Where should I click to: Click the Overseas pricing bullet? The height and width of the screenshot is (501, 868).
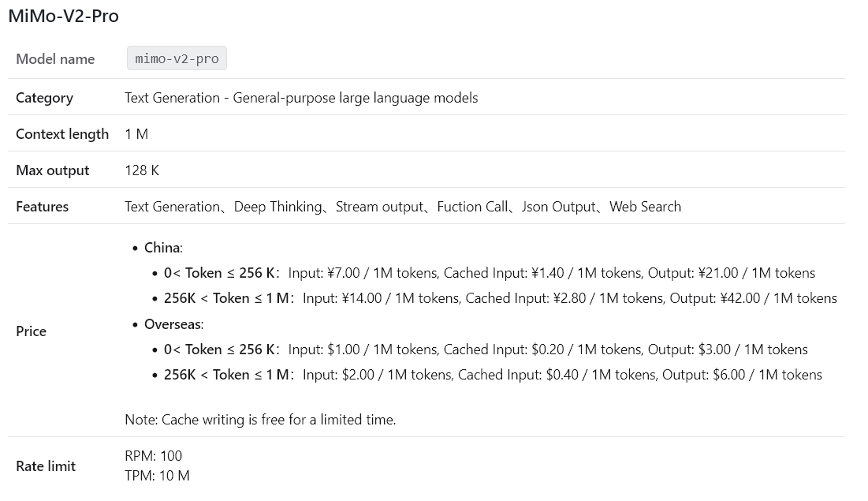(173, 324)
